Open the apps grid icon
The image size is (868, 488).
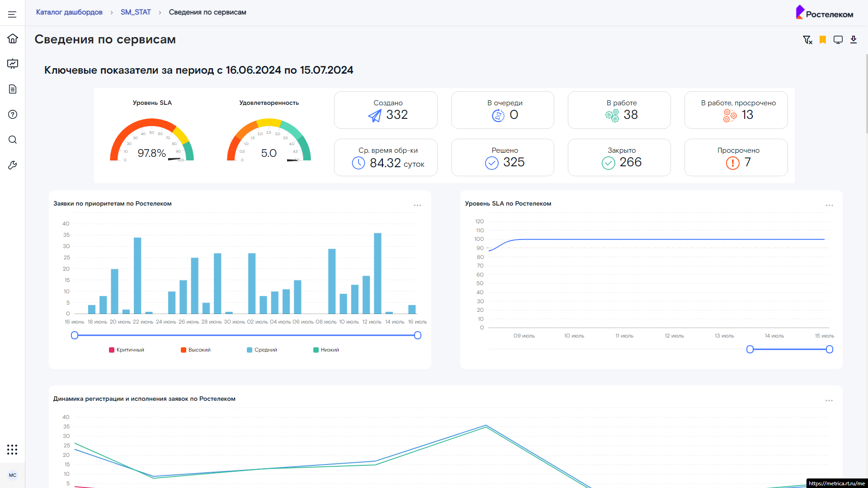click(12, 449)
